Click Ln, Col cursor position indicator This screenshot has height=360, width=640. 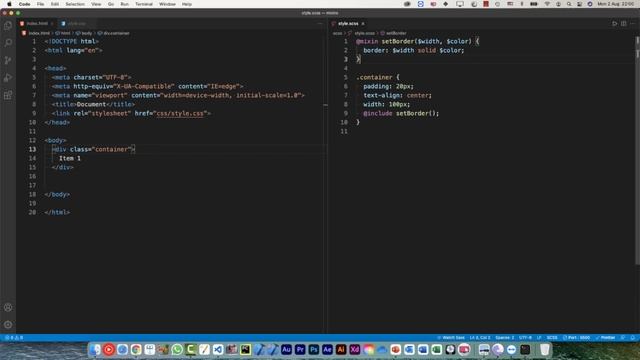click(480, 338)
